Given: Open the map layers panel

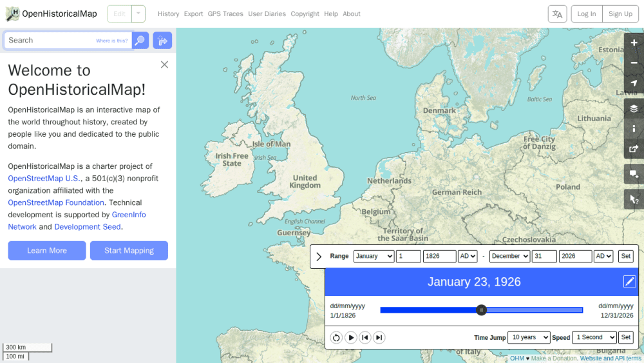Looking at the screenshot, I should [x=634, y=108].
